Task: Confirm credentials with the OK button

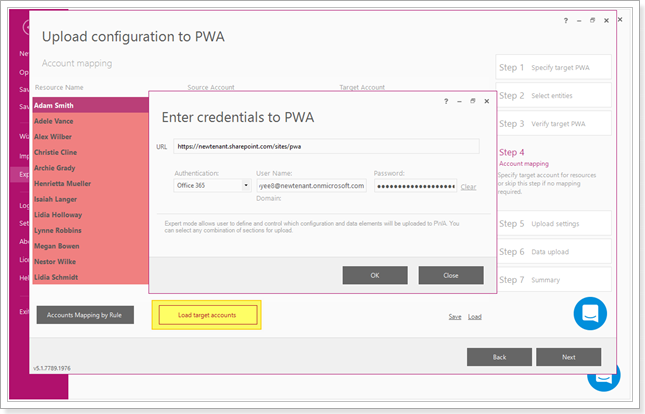Action: pos(375,275)
